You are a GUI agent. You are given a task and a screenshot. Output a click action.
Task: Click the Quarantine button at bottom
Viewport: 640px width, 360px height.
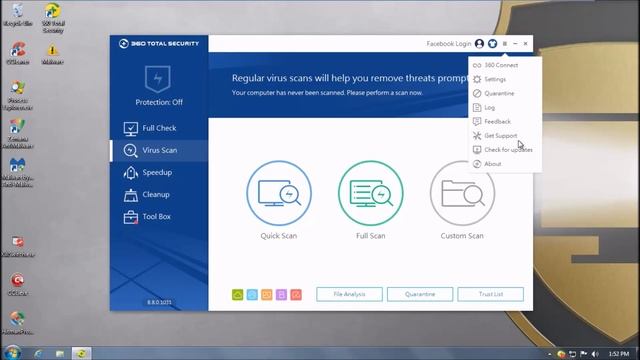[x=420, y=294]
